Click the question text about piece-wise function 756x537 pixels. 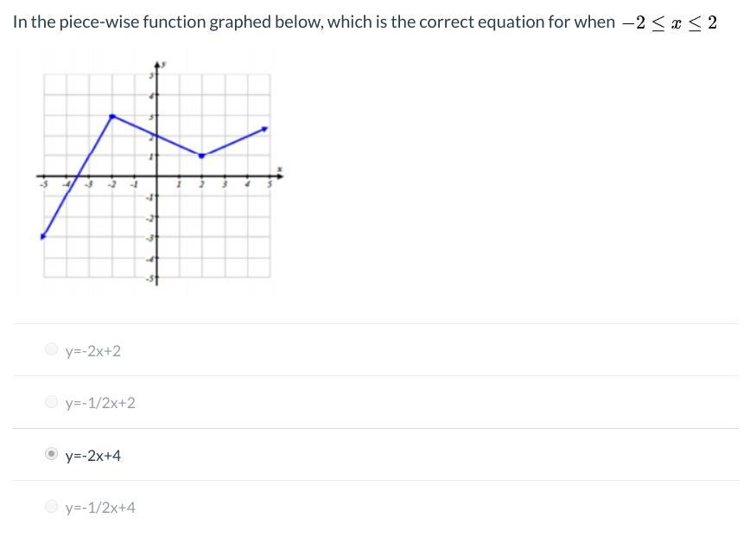314,22
